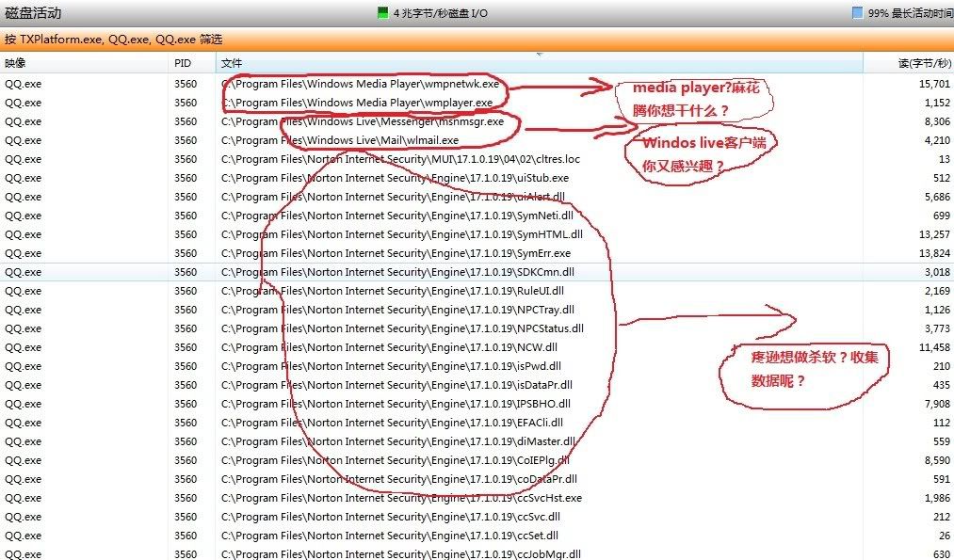The height and width of the screenshot is (560, 954).
Task: Select the wmpnetwk.exe file path
Action: tap(360, 84)
